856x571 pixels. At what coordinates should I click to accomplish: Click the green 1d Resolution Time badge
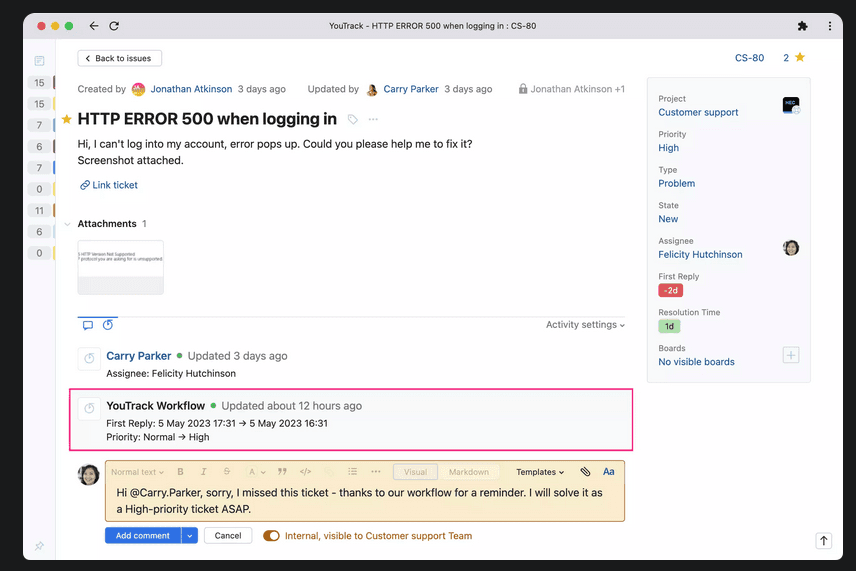669,326
